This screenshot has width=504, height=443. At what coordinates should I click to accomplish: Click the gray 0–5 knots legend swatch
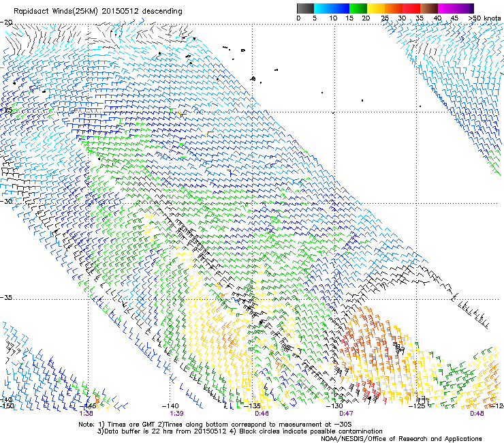coord(305,8)
